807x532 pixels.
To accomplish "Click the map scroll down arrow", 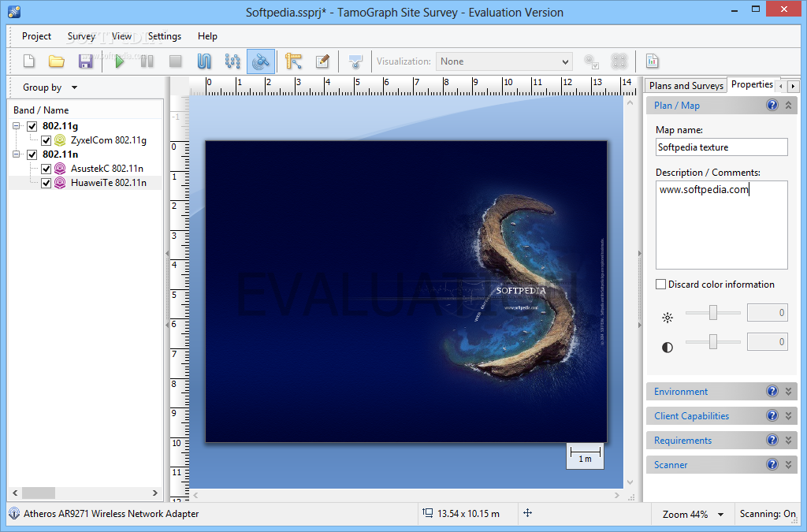I will tap(630, 482).
